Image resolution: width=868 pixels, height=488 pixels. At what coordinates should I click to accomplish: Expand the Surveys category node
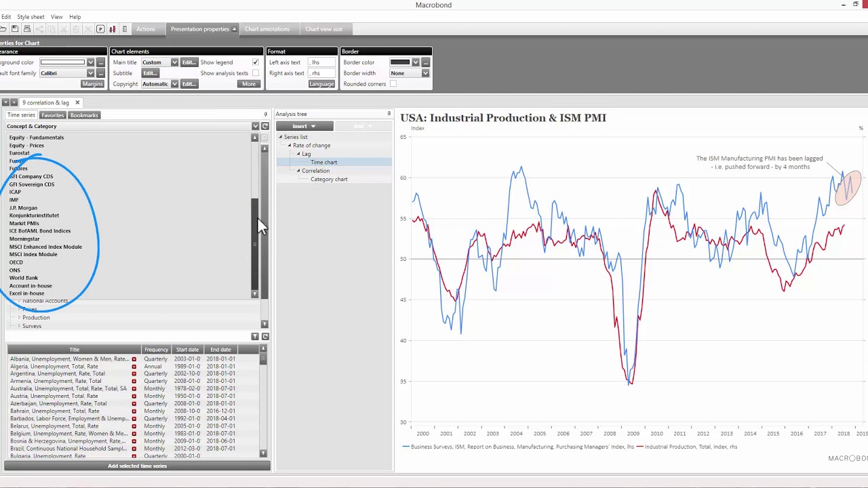click(x=19, y=326)
